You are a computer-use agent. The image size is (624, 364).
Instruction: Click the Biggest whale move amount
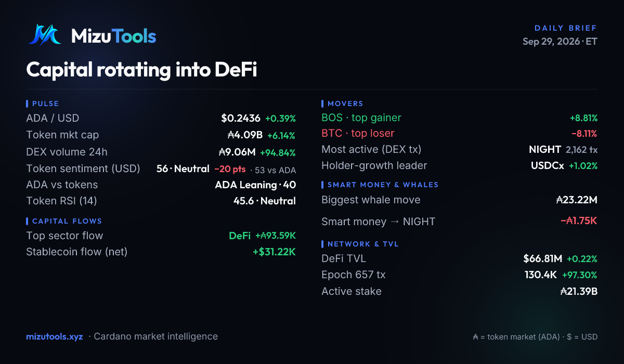[577, 200]
